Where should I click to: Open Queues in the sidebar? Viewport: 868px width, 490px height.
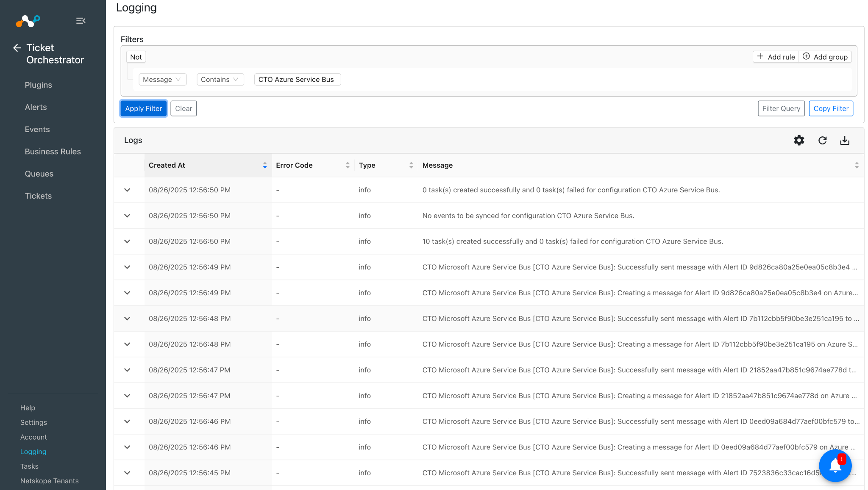coord(39,174)
